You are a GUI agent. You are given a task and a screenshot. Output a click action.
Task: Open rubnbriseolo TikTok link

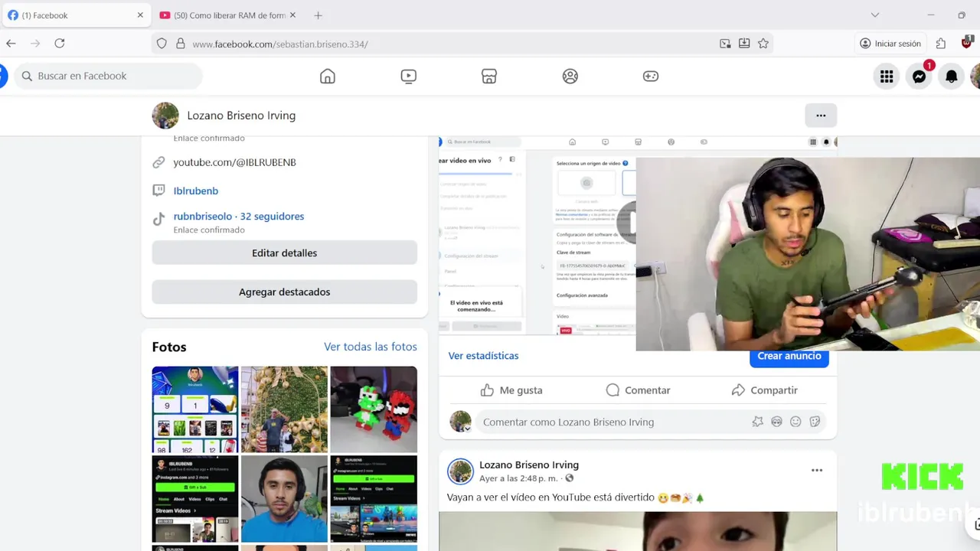click(239, 217)
